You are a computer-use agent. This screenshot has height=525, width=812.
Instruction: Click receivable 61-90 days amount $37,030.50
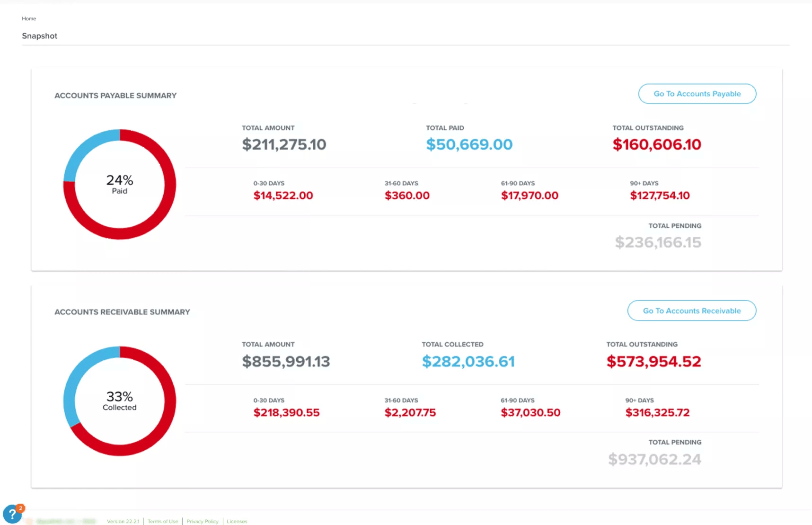pyautogui.click(x=530, y=413)
